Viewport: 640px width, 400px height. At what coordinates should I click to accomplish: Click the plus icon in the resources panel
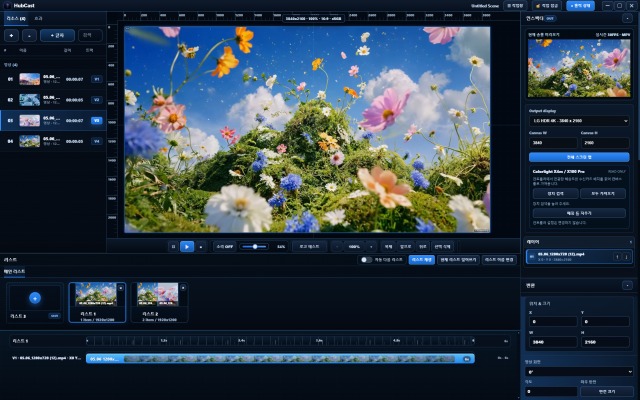tap(11, 36)
